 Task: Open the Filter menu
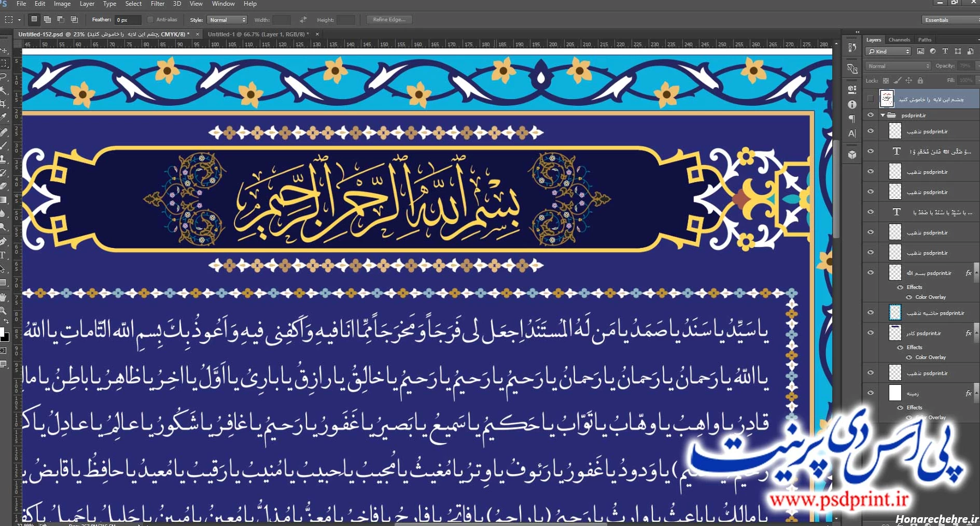(157, 4)
